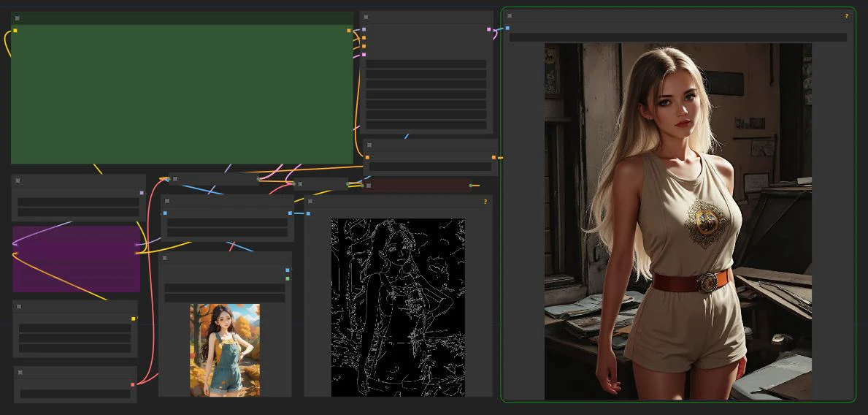The height and width of the screenshot is (415, 868).
Task: Open the fifth widget row in the seven-row node
Action: click(x=426, y=105)
